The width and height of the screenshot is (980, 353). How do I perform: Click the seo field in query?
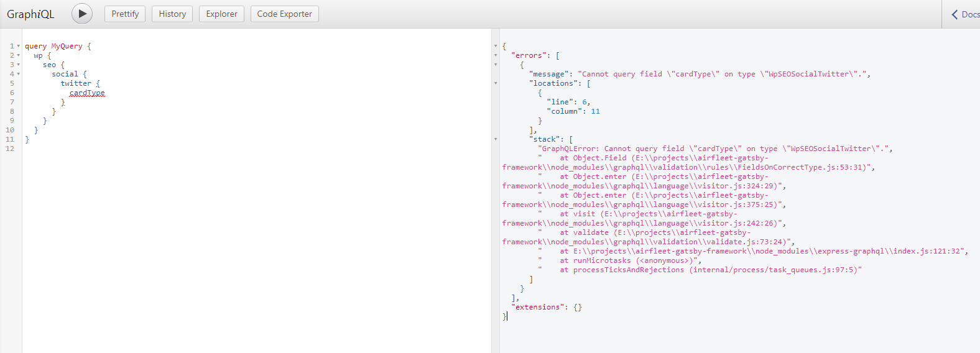(x=49, y=65)
